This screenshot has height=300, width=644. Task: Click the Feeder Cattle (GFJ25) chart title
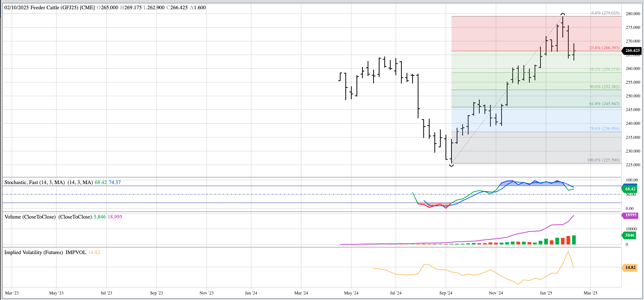pyautogui.click(x=62, y=7)
